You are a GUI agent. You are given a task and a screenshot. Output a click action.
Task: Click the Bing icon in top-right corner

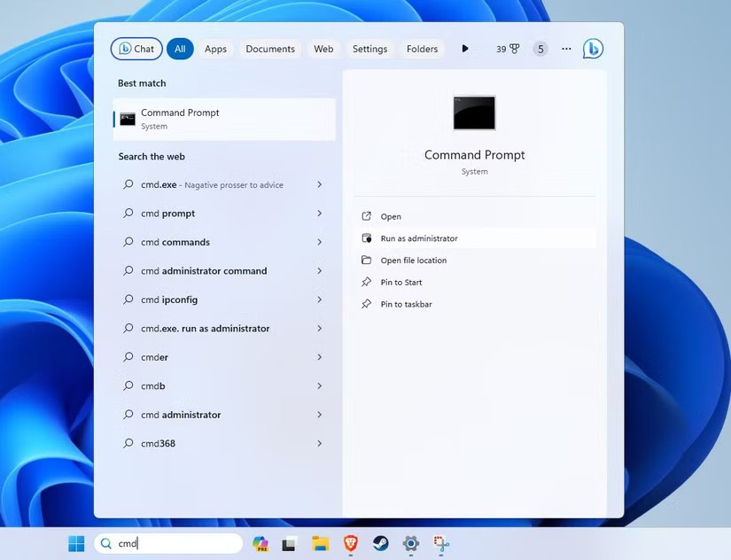(x=593, y=50)
